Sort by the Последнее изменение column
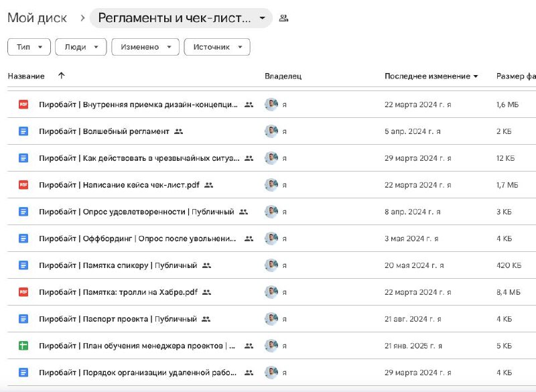Viewport: 536px width, 392px height. [x=427, y=76]
